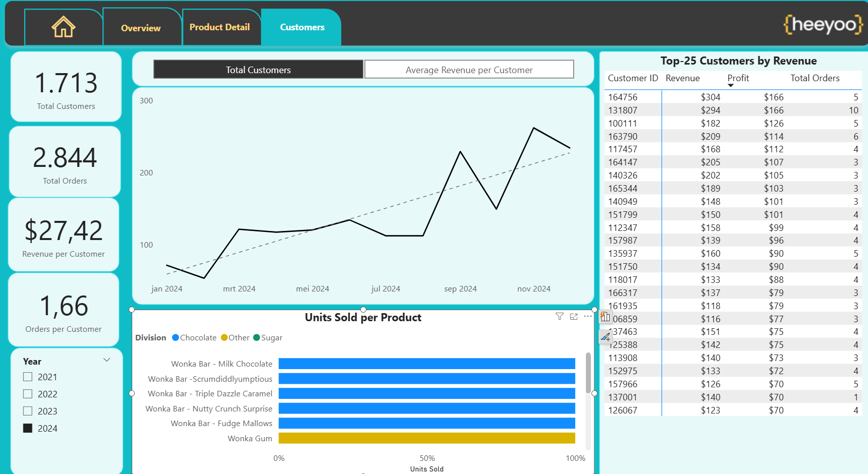Select customer ID 113908 row
Screen dimensions: 868x474
(x=733, y=358)
